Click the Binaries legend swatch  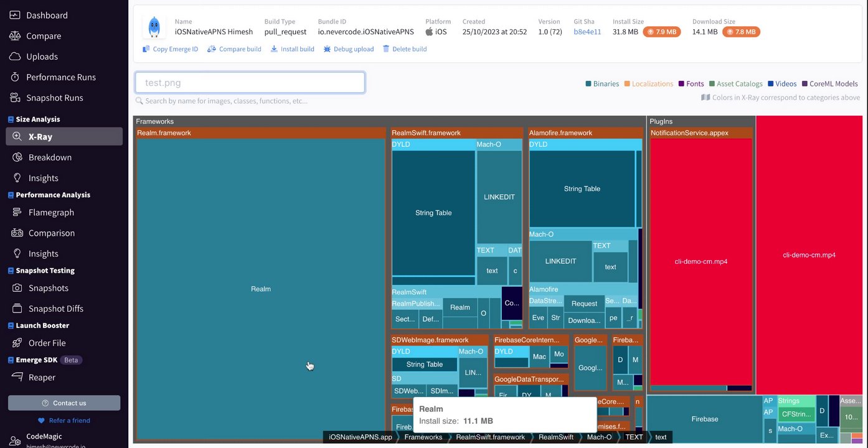pyautogui.click(x=588, y=83)
